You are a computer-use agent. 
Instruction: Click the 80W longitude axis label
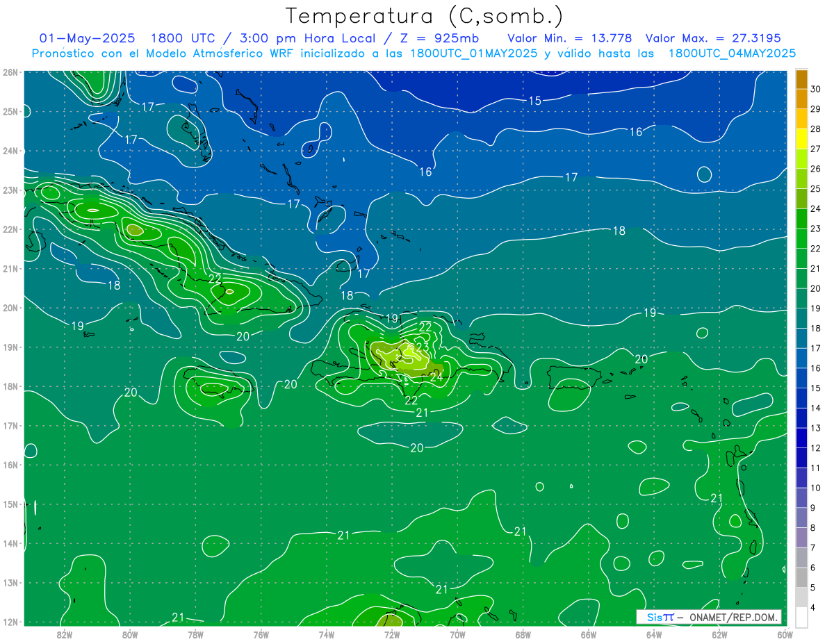130,634
